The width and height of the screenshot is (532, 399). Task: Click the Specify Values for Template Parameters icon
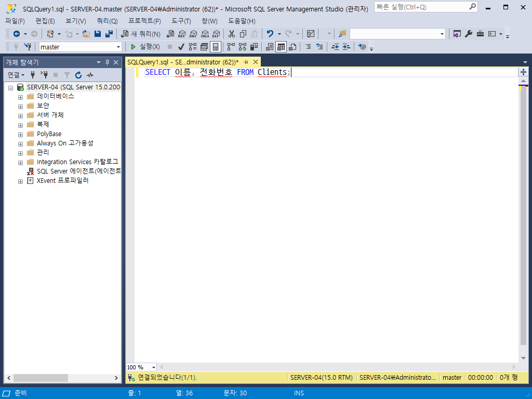pos(362,47)
